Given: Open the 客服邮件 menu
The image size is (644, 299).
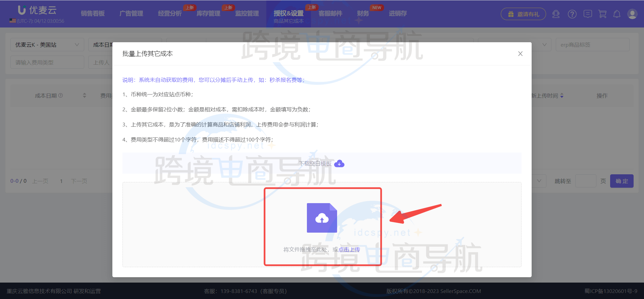Looking at the screenshot, I should tap(330, 13).
